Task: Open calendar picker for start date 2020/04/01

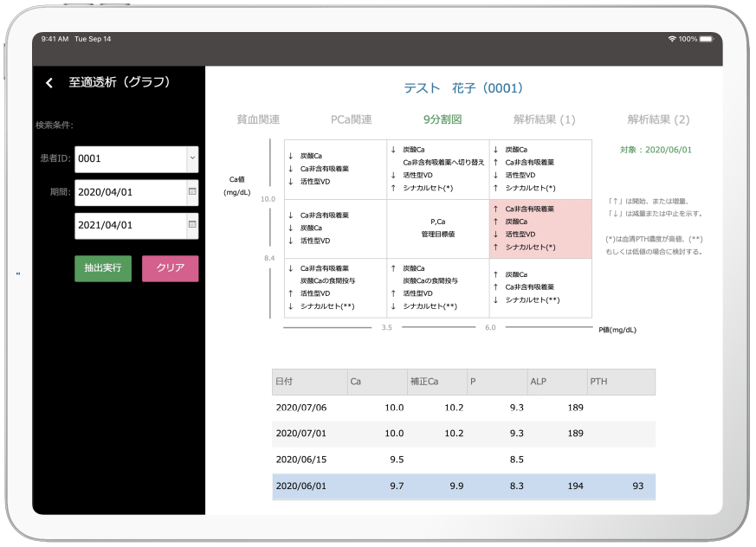Action: tap(191, 192)
